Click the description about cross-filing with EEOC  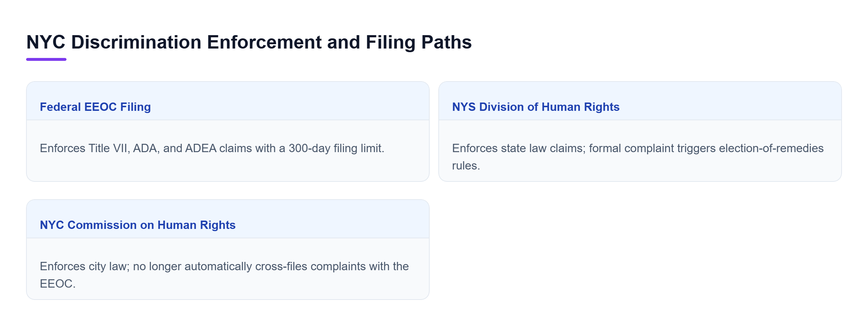pos(224,275)
